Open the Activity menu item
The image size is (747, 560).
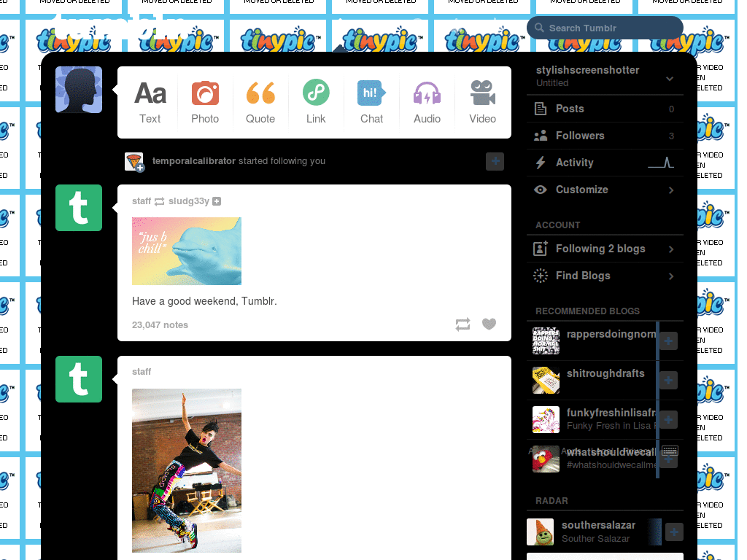pyautogui.click(x=605, y=163)
